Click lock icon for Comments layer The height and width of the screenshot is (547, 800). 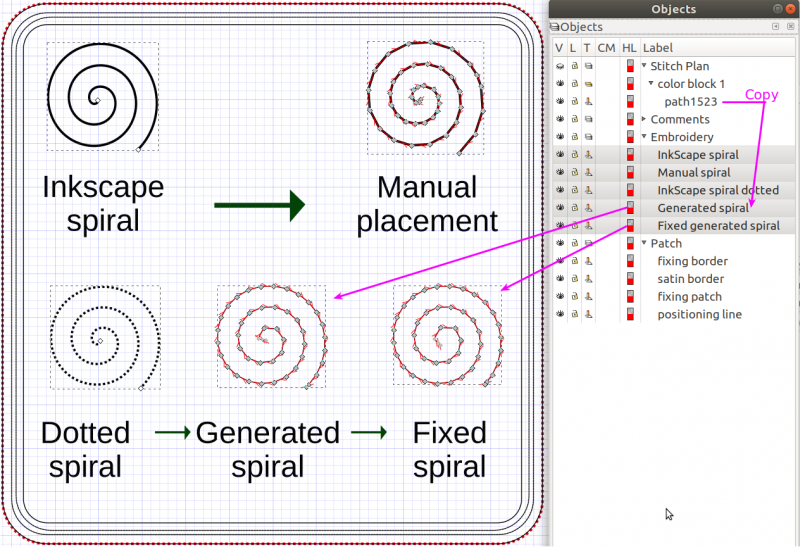point(574,120)
